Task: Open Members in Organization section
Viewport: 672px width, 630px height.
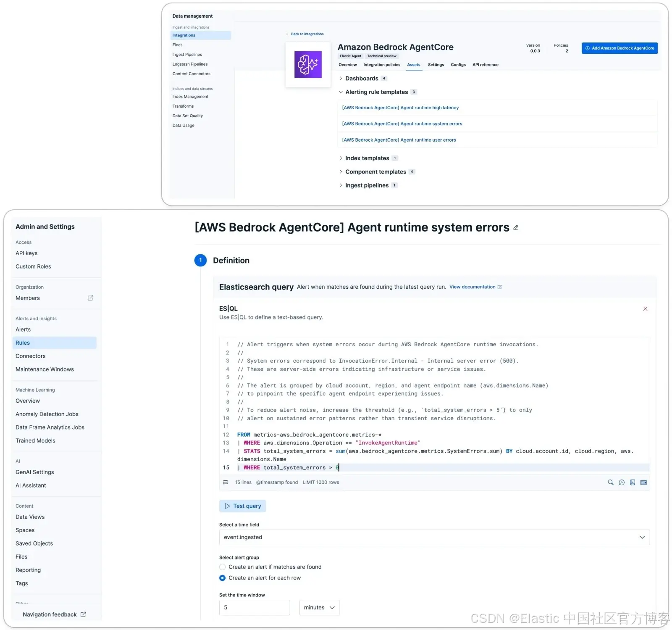Action: [28, 298]
